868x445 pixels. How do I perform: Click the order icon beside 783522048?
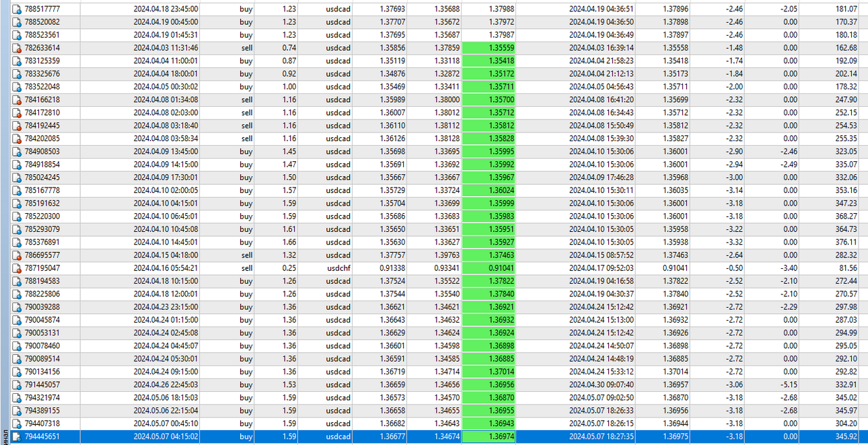[16, 87]
